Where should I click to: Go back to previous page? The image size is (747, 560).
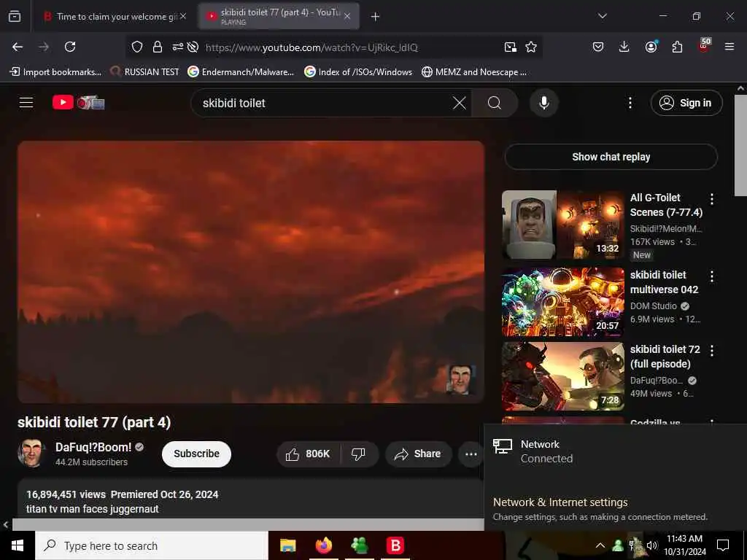[x=18, y=47]
